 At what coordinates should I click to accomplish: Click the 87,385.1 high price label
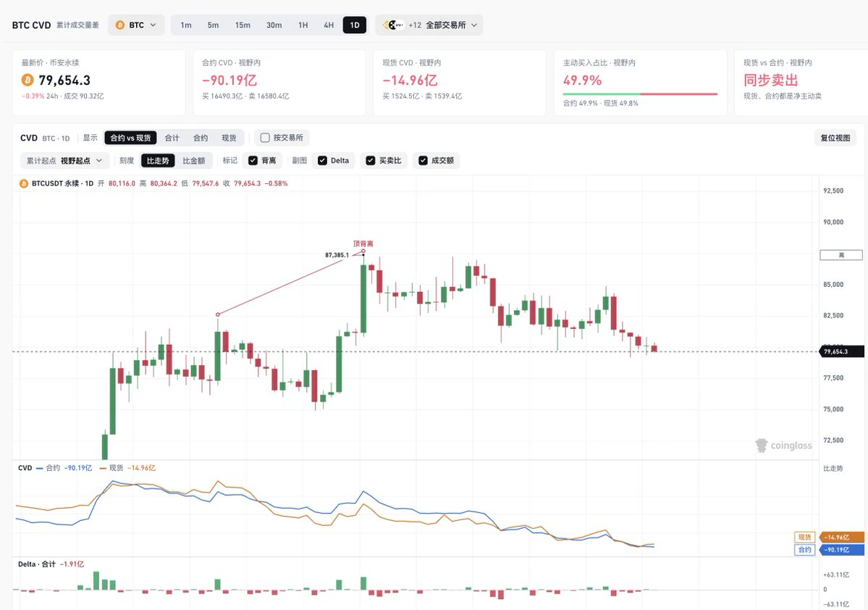[x=337, y=255]
